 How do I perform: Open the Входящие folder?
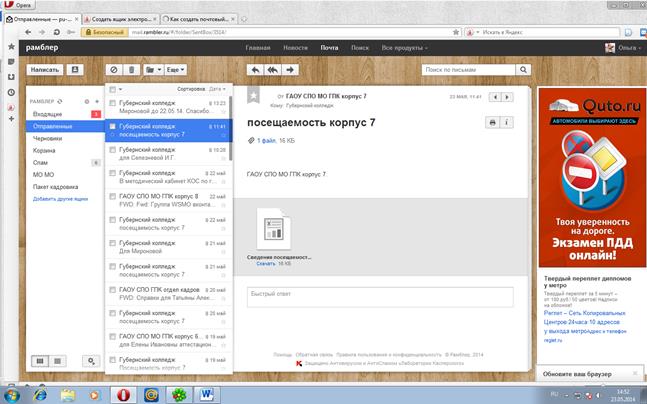(47, 114)
